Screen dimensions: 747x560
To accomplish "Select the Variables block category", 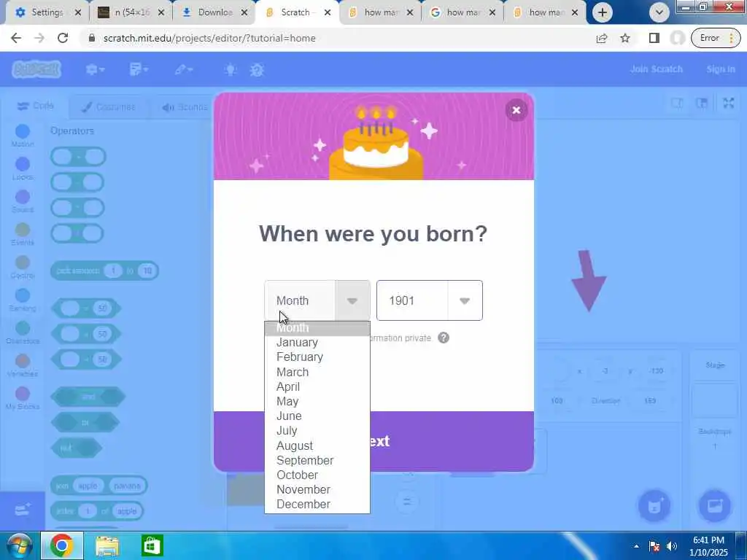I will (x=23, y=365).
